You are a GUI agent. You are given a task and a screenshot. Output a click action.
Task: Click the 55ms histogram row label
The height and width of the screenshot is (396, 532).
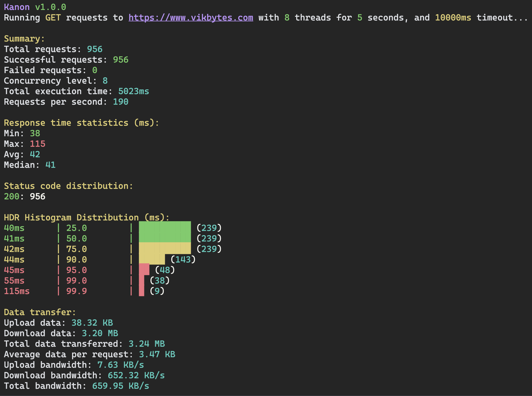point(14,281)
